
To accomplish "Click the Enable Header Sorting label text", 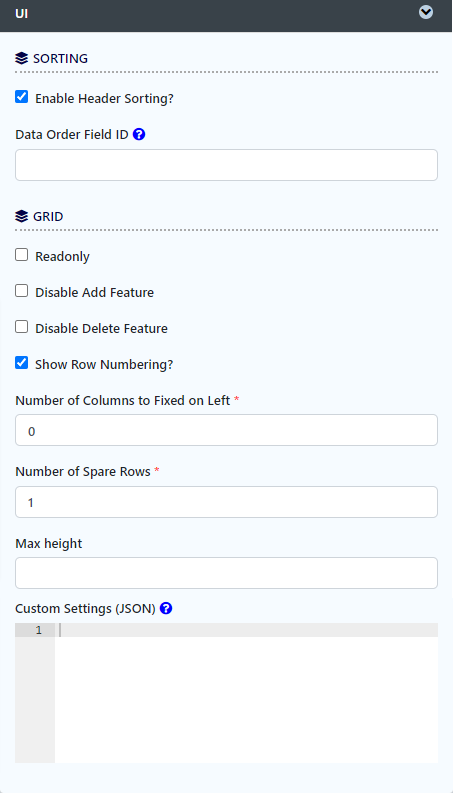I will point(104,99).
